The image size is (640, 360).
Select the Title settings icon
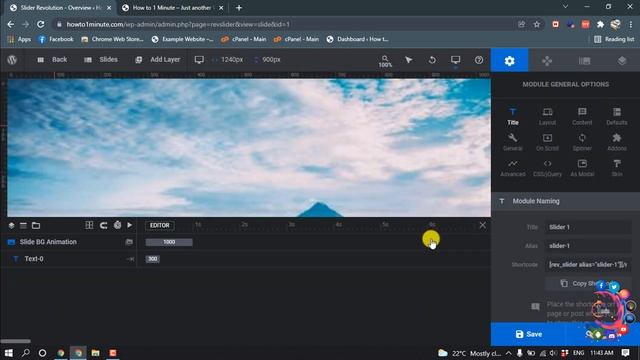coord(513,116)
